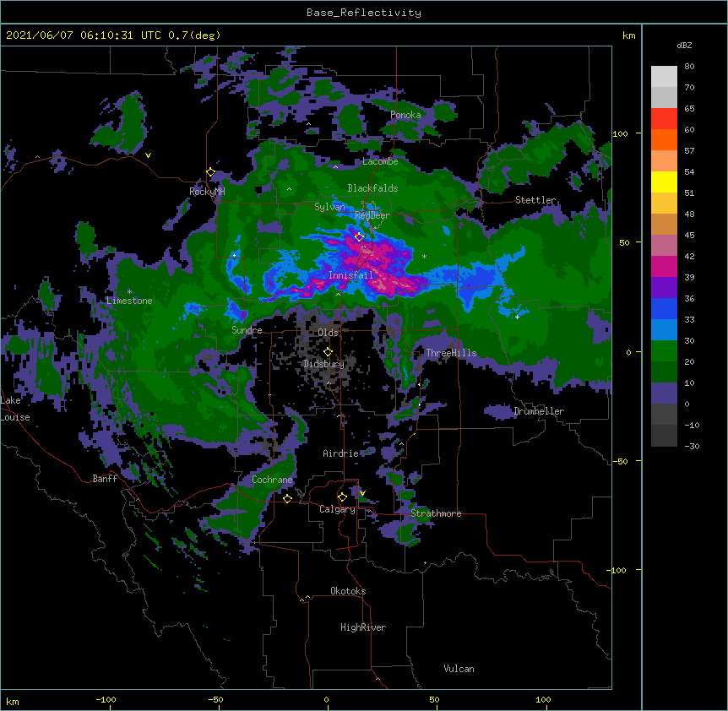Select the dark green 20 dBZ legend swatch
This screenshot has height=711, width=728.
[x=664, y=372]
